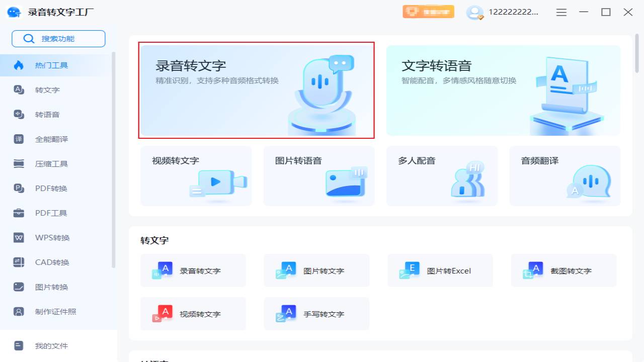This screenshot has height=362, width=644.
Task: Select 图片转Excel under 转文字 section
Action: pos(440,270)
